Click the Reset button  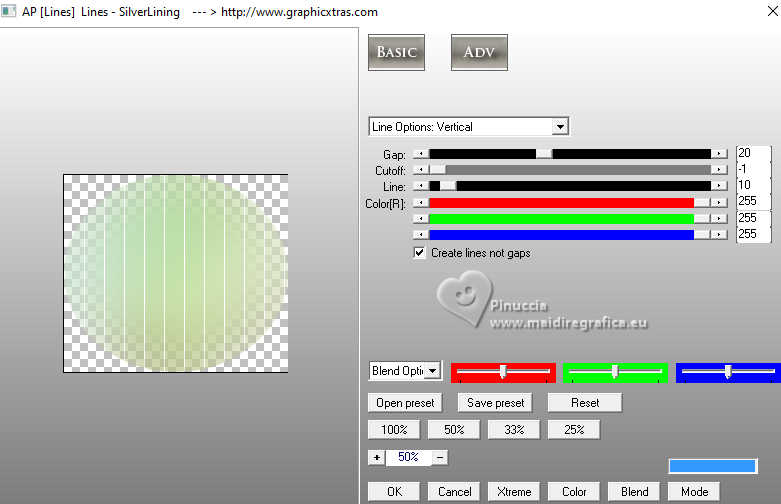[x=585, y=403]
